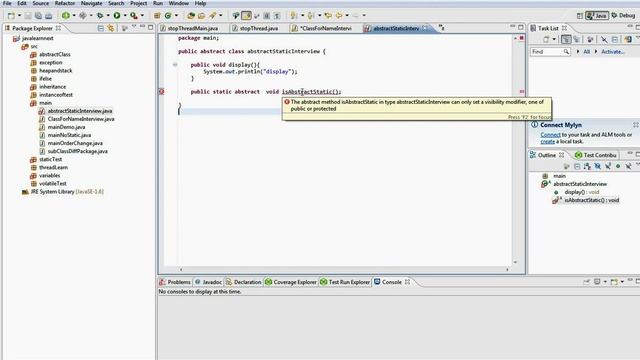The height and width of the screenshot is (360, 640).
Task: Open the Refactor menu
Action: [65, 3]
